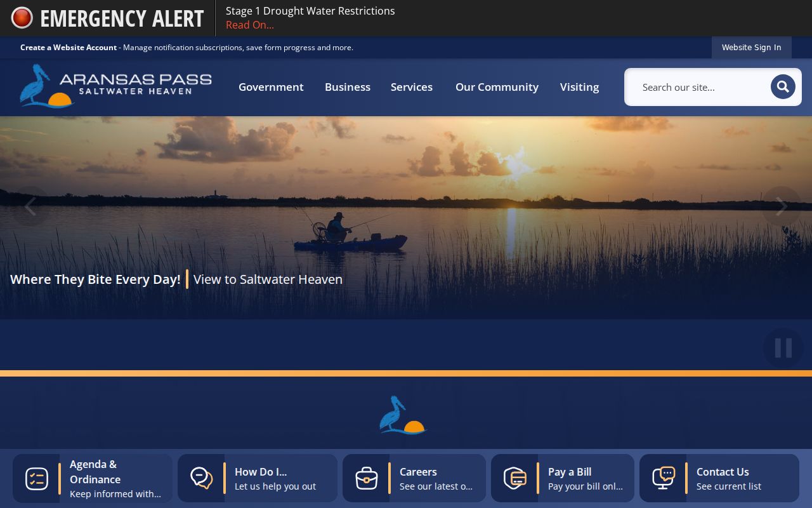Click the Contact Us monitor icon
The height and width of the screenshot is (508, 812).
coord(664,478)
